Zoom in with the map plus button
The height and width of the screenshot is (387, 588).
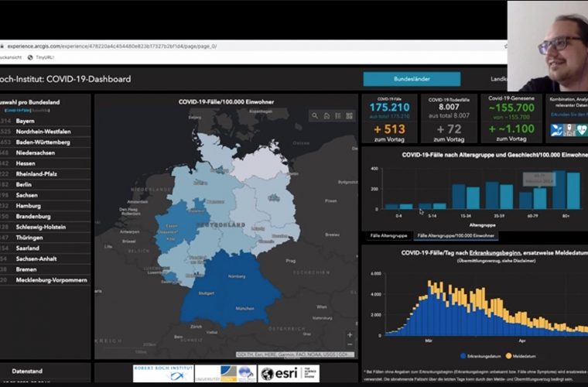click(x=350, y=335)
